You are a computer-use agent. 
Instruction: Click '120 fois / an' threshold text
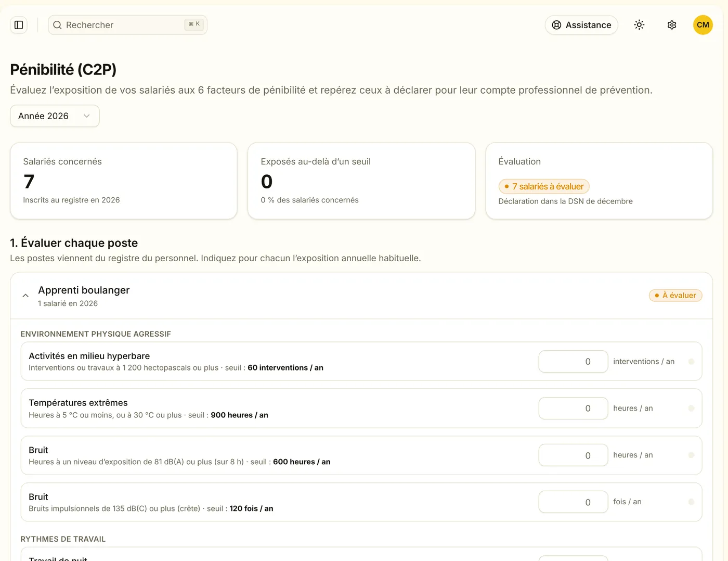[251, 509]
